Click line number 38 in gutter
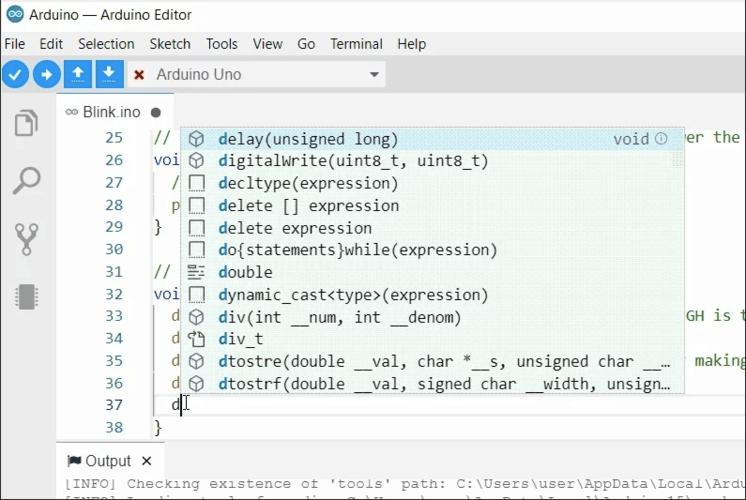The image size is (746, 500). (x=114, y=427)
